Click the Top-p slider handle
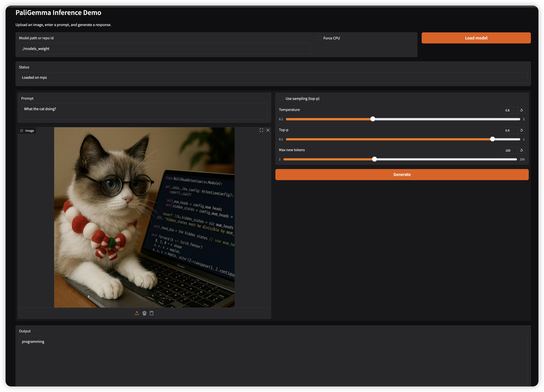Image resolution: width=544 pixels, height=392 pixels. pyautogui.click(x=492, y=139)
